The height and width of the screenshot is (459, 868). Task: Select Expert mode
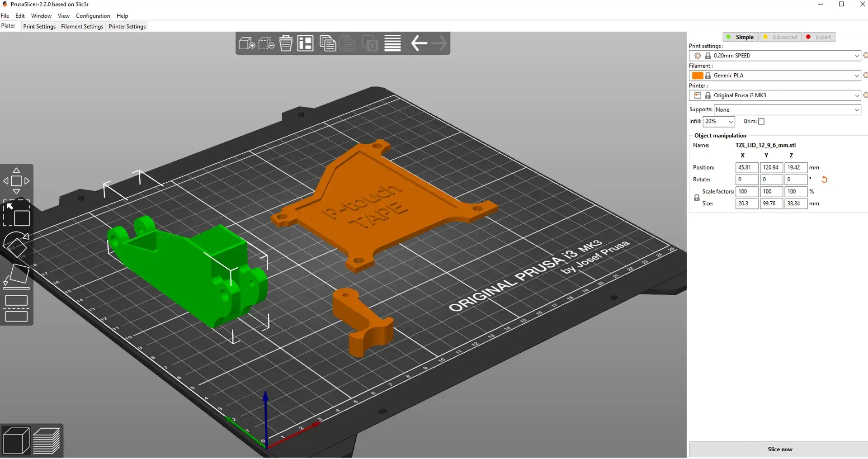coord(819,37)
